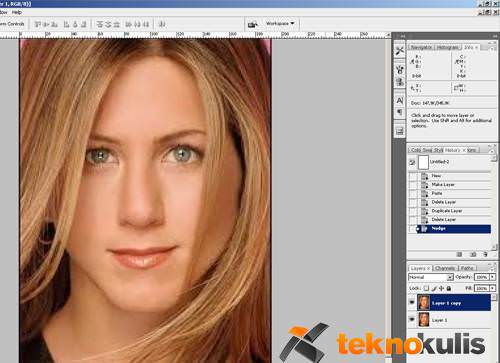This screenshot has height=363, width=500.
Task: Switch to the Swatches tab
Action: tap(428, 150)
